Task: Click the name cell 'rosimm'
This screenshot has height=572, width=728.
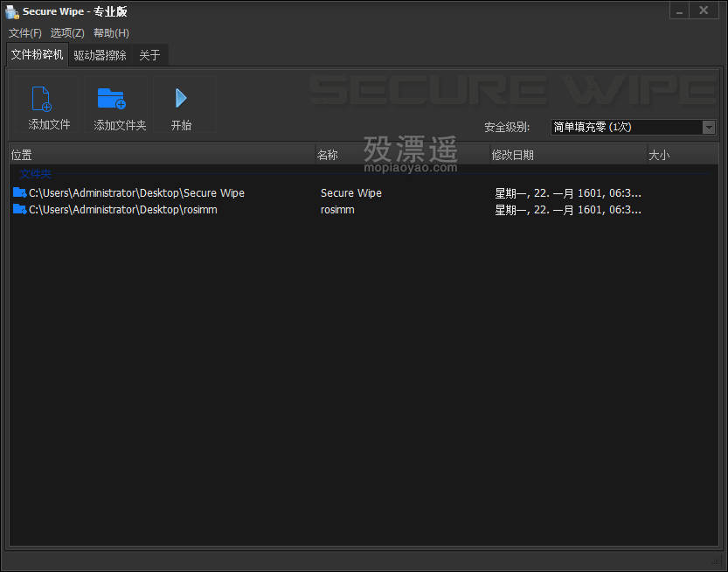Action: [x=337, y=210]
